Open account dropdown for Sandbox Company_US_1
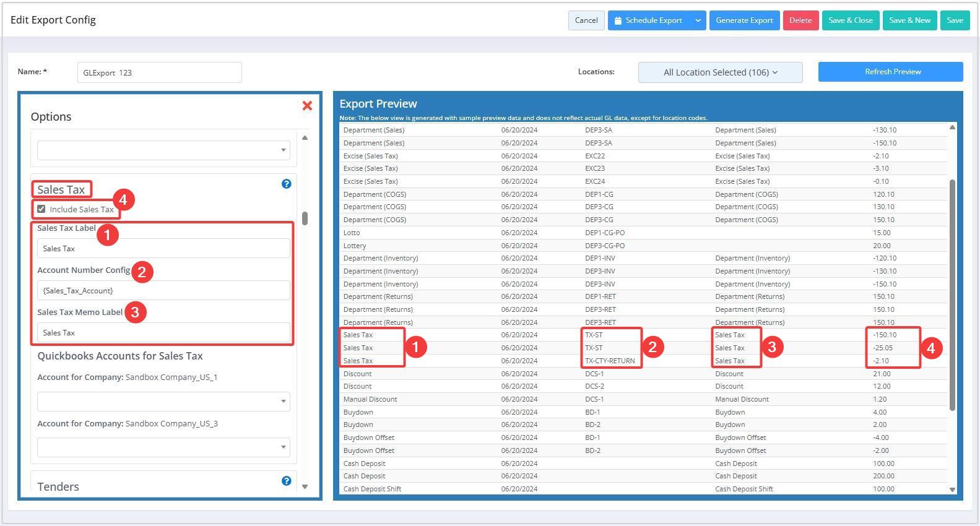Viewport: 980px width, 526px height. (163, 401)
